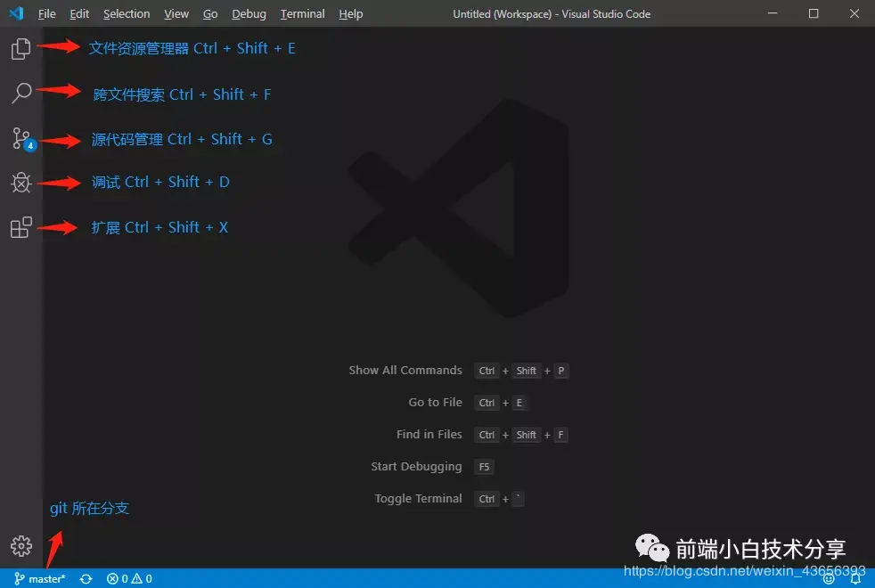The width and height of the screenshot is (875, 588).
Task: Click the P key of Show All Commands
Action: [x=561, y=371]
